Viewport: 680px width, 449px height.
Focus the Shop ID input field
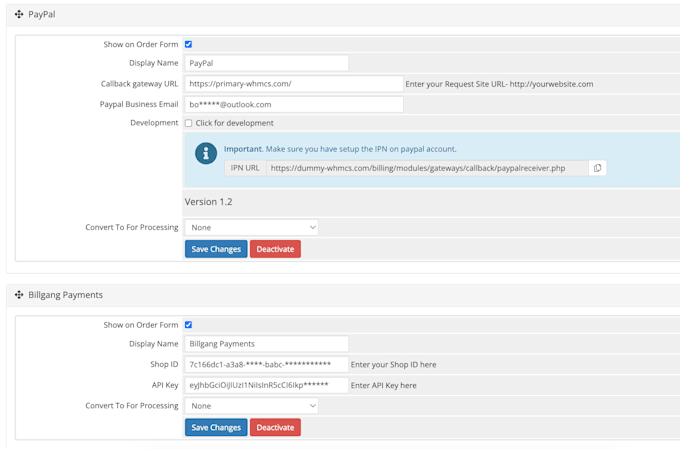coord(267,364)
